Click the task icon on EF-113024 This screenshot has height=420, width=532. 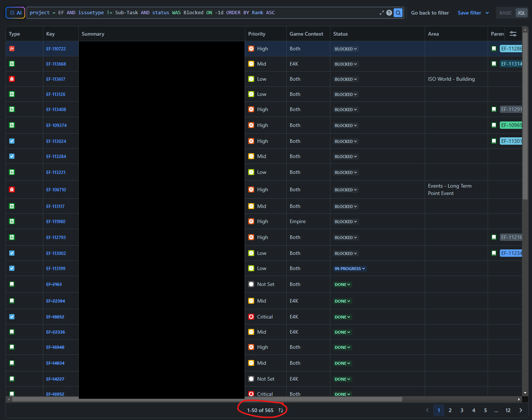(x=12, y=141)
